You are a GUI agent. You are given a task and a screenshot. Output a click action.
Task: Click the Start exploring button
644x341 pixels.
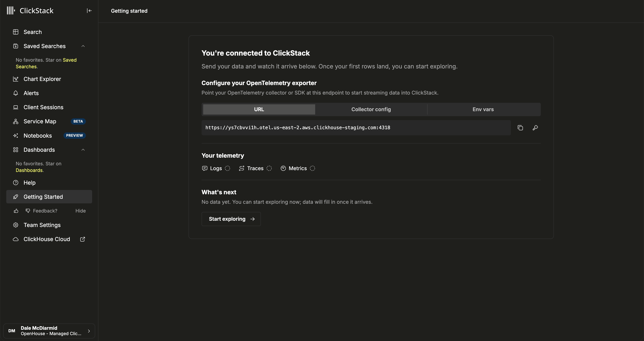pyautogui.click(x=231, y=219)
